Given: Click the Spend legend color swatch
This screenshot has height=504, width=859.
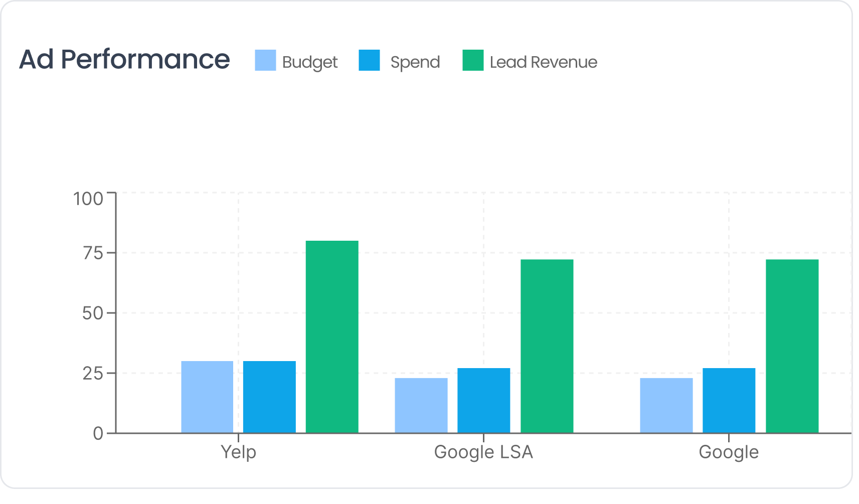Looking at the screenshot, I should [369, 60].
